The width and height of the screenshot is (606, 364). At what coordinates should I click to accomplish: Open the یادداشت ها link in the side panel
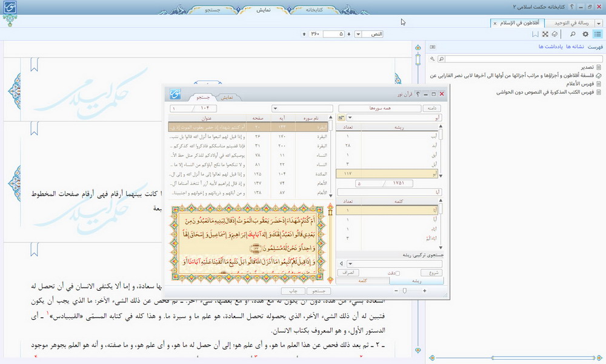pyautogui.click(x=551, y=47)
